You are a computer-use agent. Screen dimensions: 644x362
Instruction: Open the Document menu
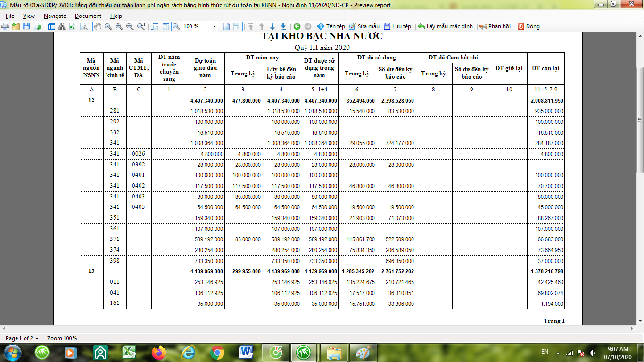[x=88, y=16]
